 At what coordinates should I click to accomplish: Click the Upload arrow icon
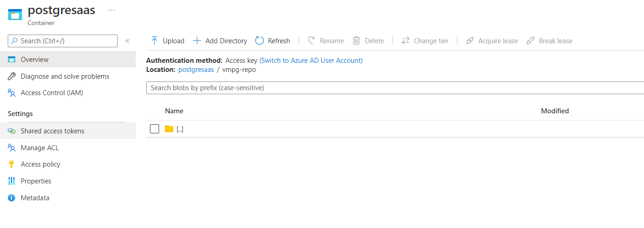(155, 41)
